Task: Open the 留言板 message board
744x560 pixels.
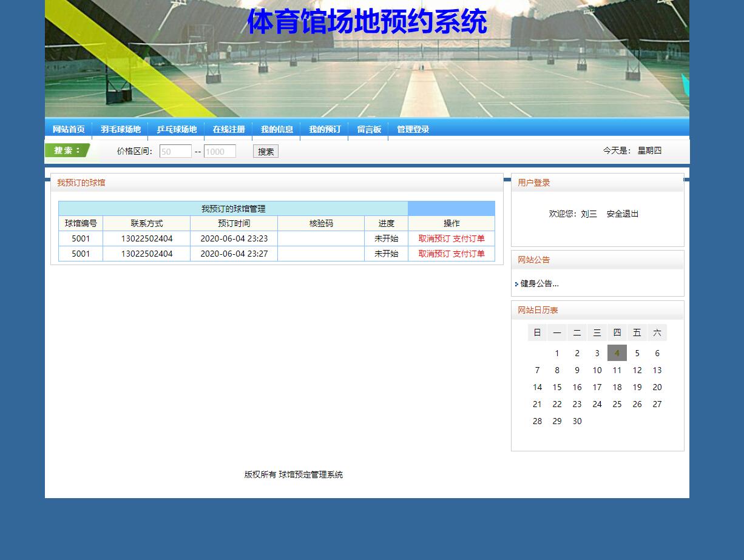Action: [x=368, y=129]
